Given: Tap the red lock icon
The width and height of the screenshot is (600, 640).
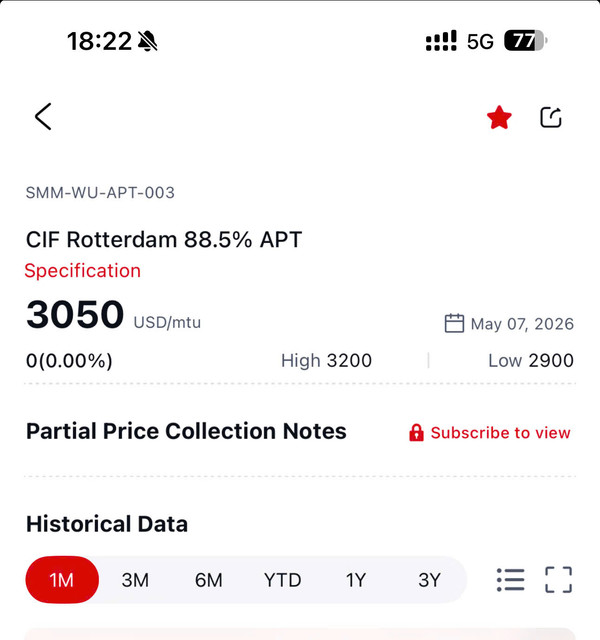Looking at the screenshot, I should pos(416,433).
